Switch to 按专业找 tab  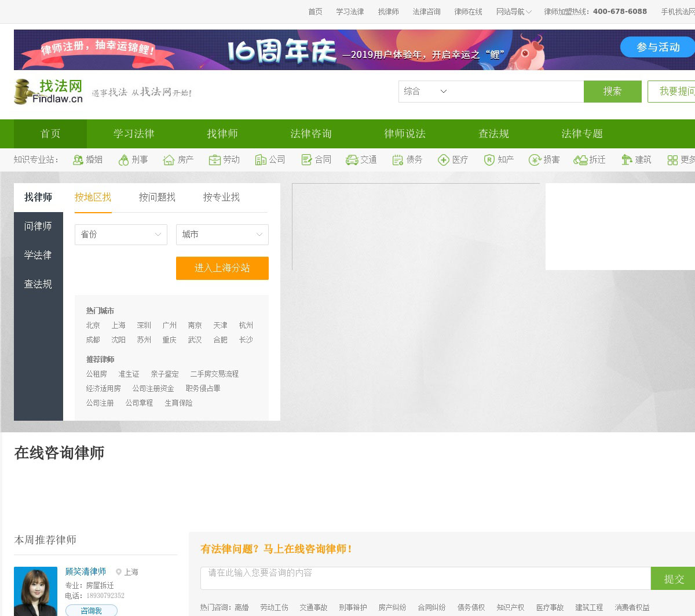221,198
